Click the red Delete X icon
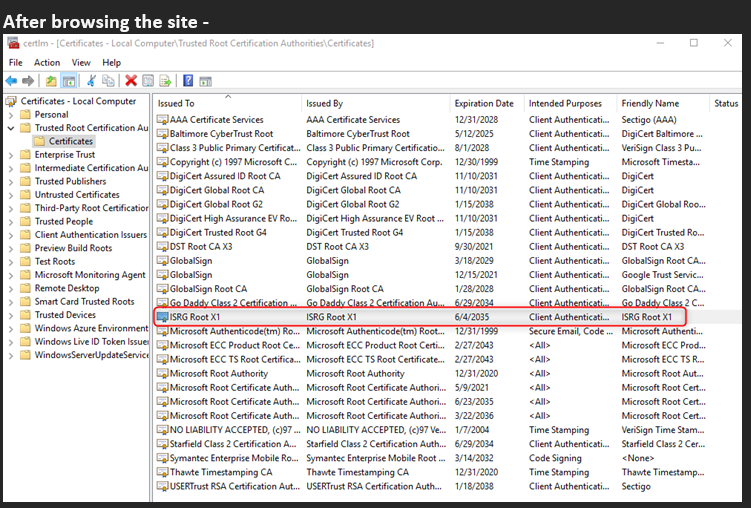Image resolution: width=751 pixels, height=508 pixels. click(131, 81)
